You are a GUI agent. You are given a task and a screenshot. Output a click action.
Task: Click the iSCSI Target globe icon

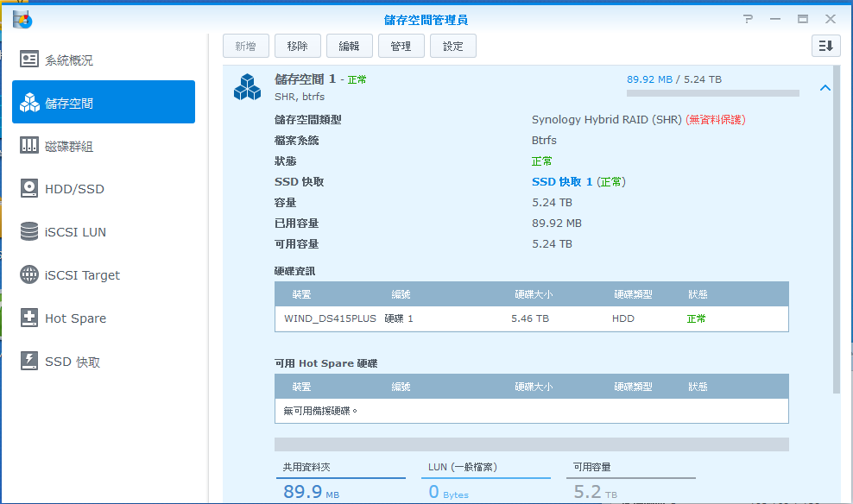(x=29, y=274)
